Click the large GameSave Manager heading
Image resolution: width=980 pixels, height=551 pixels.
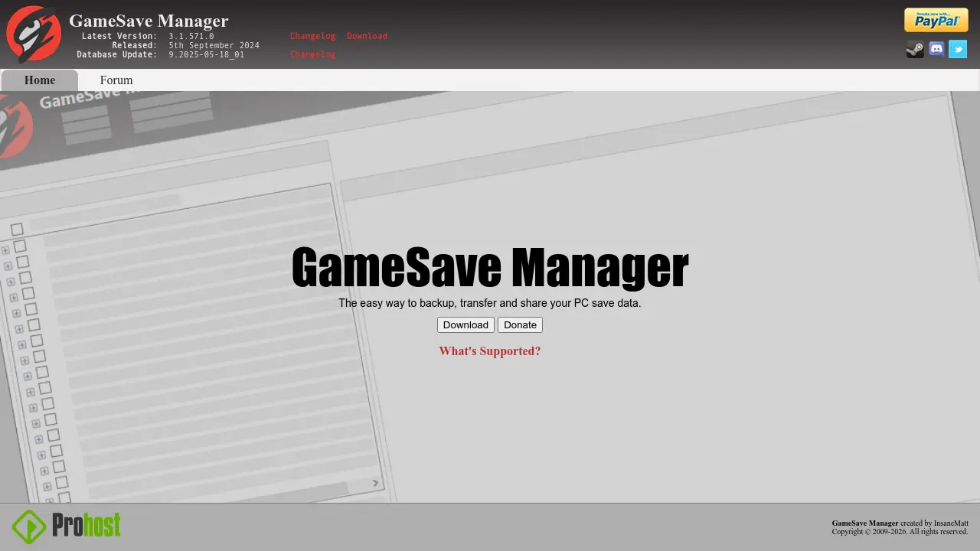pos(490,268)
